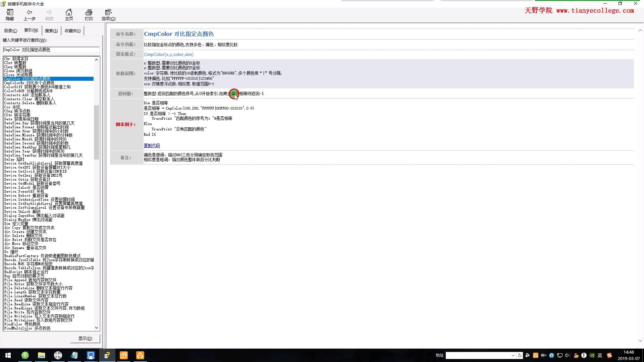The width and height of the screenshot is (644, 362).
Task: Open the orange circular-logo taskbar app
Action: 140,355
